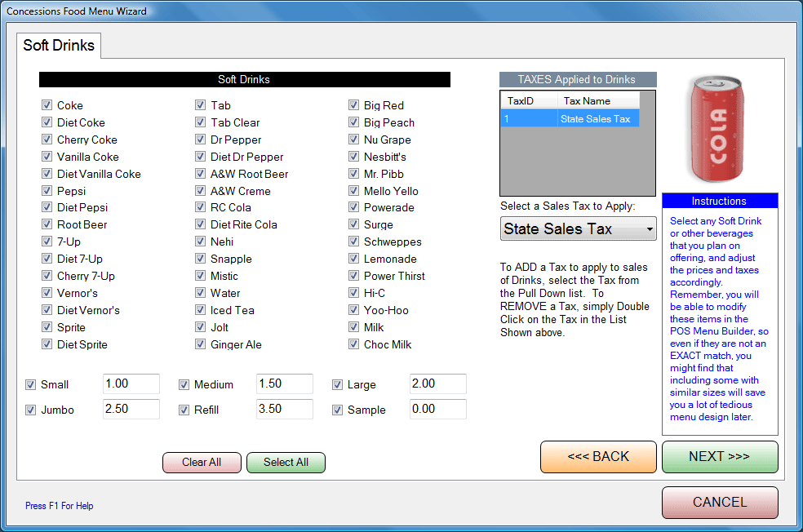803x532 pixels.
Task: Uncheck the Jolt checkbox
Action: (x=200, y=326)
